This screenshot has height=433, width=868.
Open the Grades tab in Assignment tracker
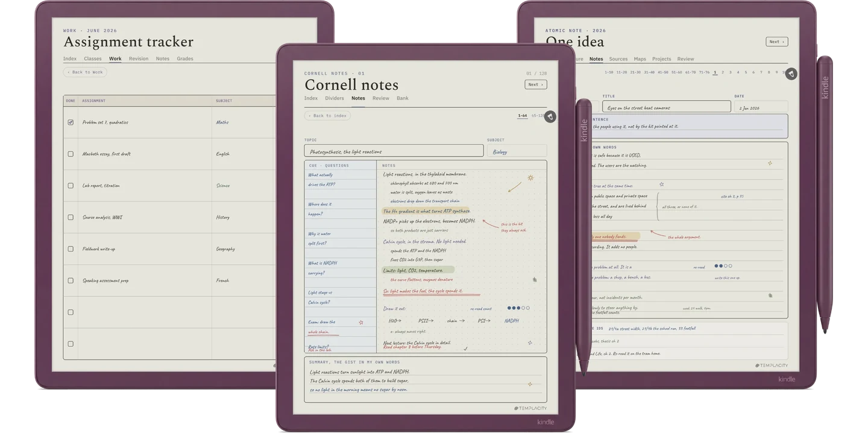click(185, 59)
